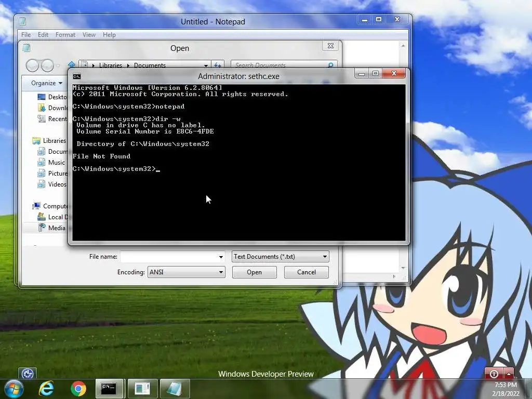Open Notepad Help menu

pos(109,35)
